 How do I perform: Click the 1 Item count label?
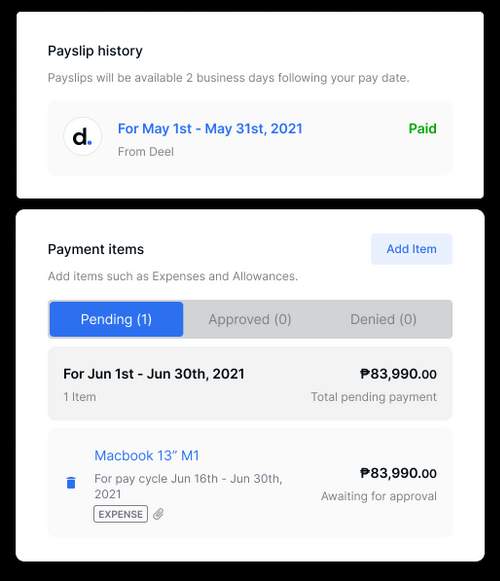(x=80, y=397)
